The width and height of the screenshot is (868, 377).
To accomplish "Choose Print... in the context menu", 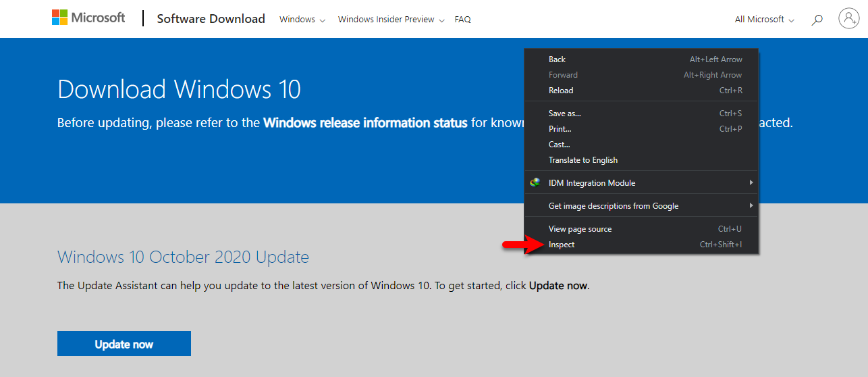I will point(641,129).
